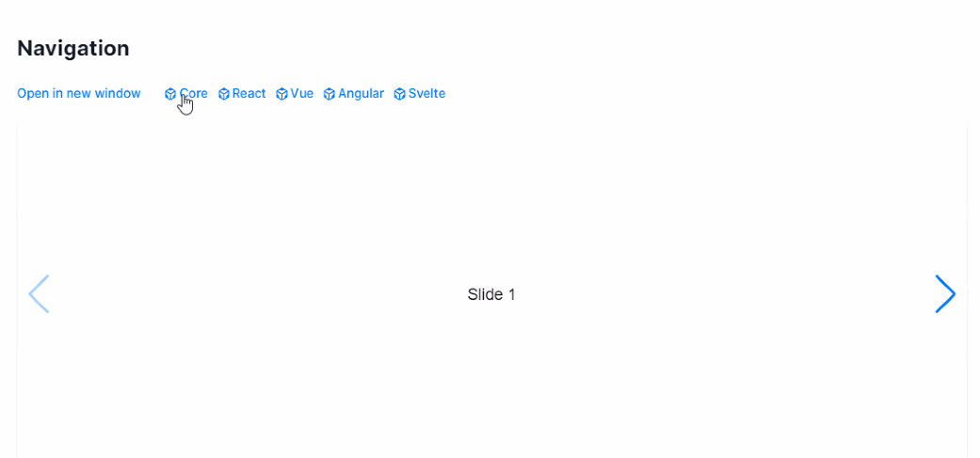The image size is (980, 458).
Task: Go to the next slide with right arrow
Action: [945, 294]
